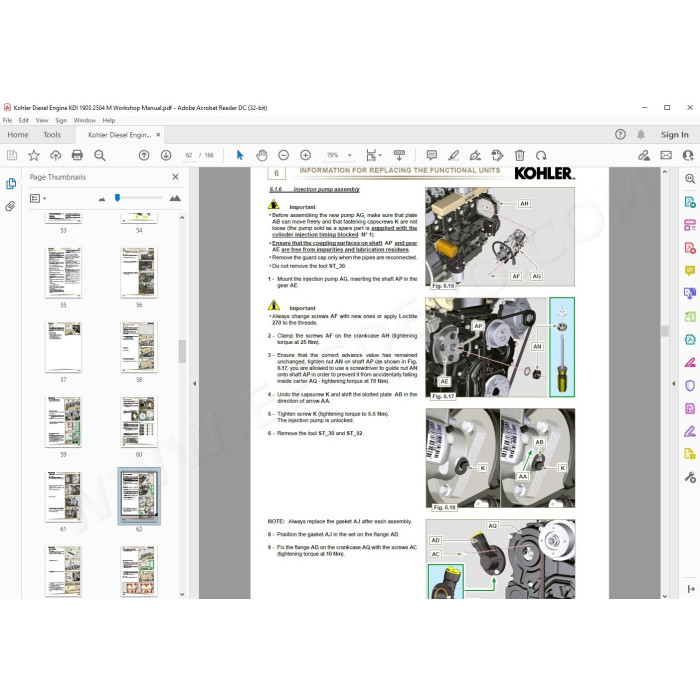Open the View menu
Viewport: 700px width, 700px height.
pyautogui.click(x=42, y=121)
